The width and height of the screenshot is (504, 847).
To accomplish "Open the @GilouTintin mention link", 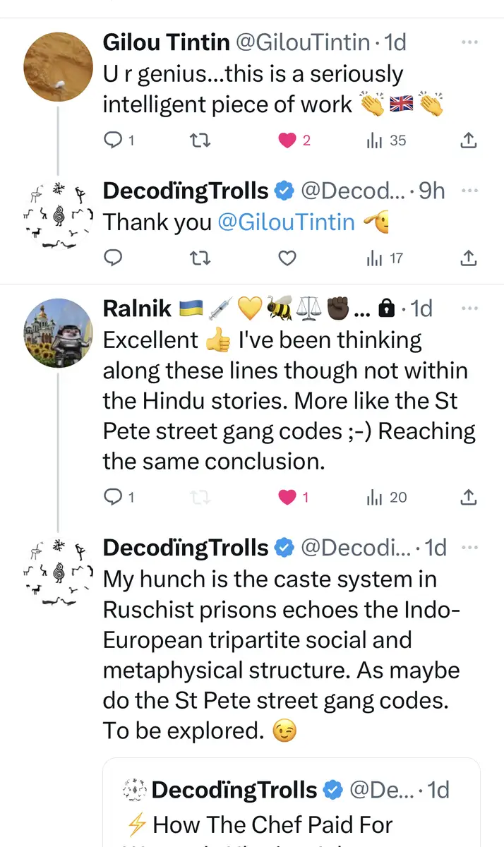I will 286,222.
